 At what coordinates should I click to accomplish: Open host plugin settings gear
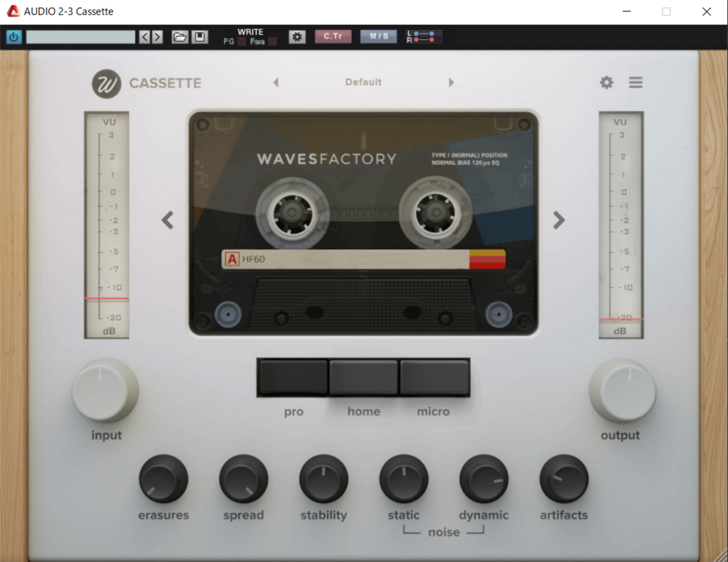(297, 37)
